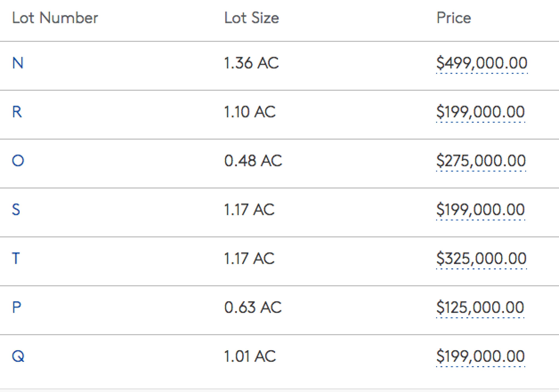Click the $499,000.00 price for lot N
559x392 pixels.
click(482, 63)
